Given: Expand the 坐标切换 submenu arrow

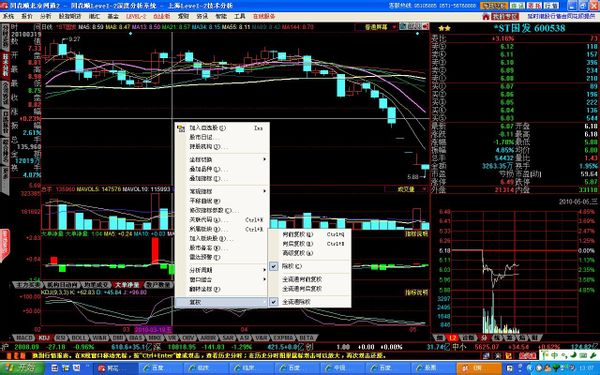Looking at the screenshot, I should 264,159.
